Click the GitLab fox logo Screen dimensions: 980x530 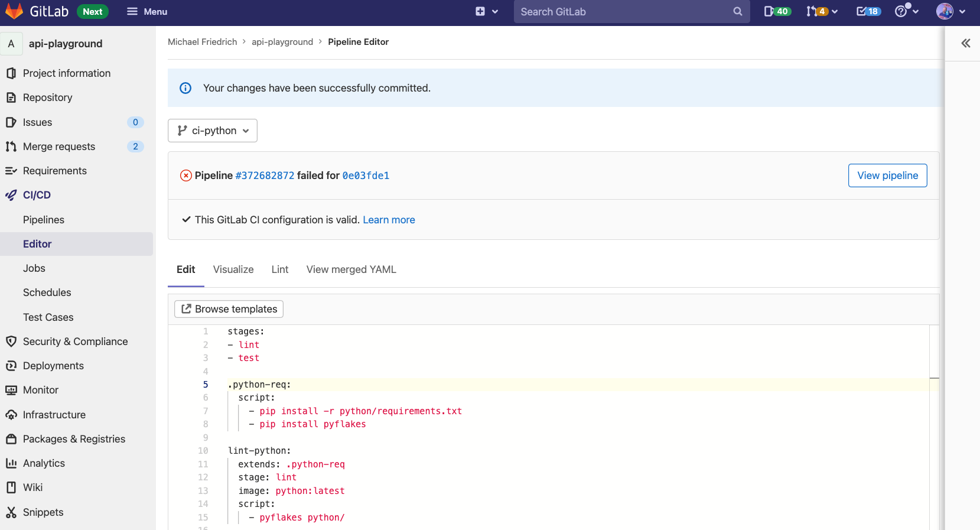(x=14, y=11)
